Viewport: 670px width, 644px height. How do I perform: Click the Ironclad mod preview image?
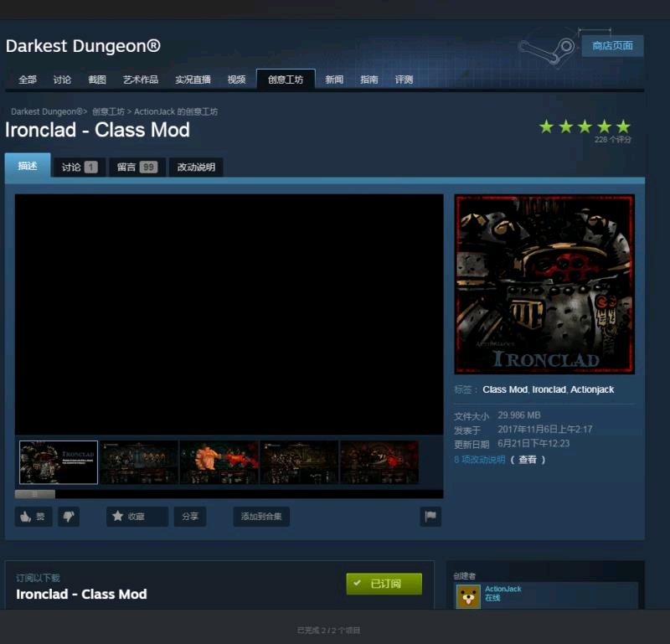click(544, 284)
